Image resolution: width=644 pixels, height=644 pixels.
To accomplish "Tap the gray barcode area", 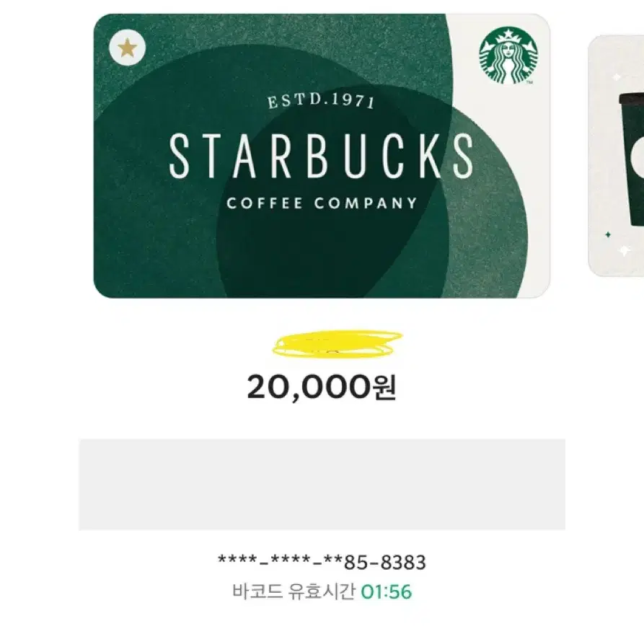I will click(x=322, y=484).
